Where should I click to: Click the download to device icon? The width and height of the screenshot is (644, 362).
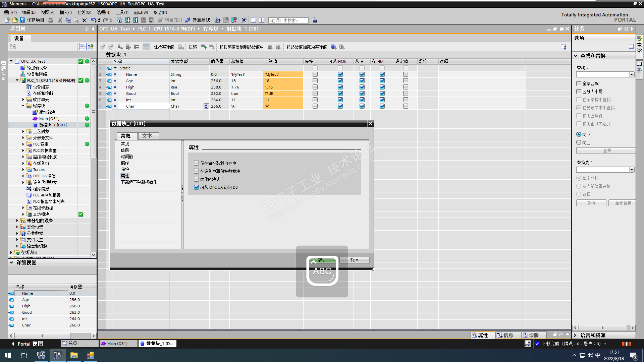click(x=127, y=20)
